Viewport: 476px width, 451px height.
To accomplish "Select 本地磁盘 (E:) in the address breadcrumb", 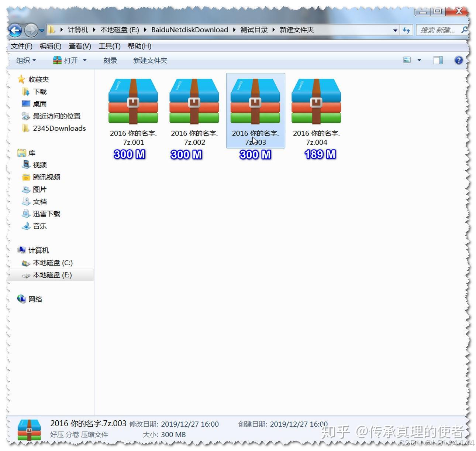I will click(120, 30).
